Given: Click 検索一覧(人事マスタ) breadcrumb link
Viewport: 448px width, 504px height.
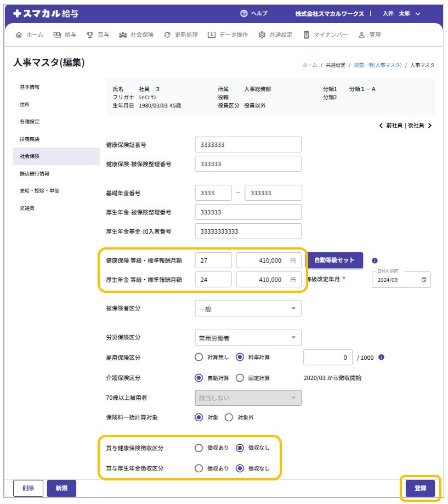Looking at the screenshot, I should [x=377, y=65].
